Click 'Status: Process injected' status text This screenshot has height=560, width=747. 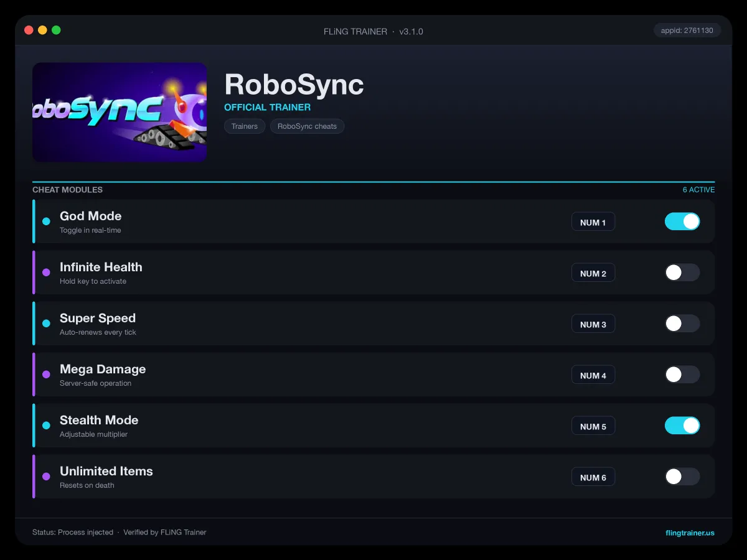(x=73, y=533)
